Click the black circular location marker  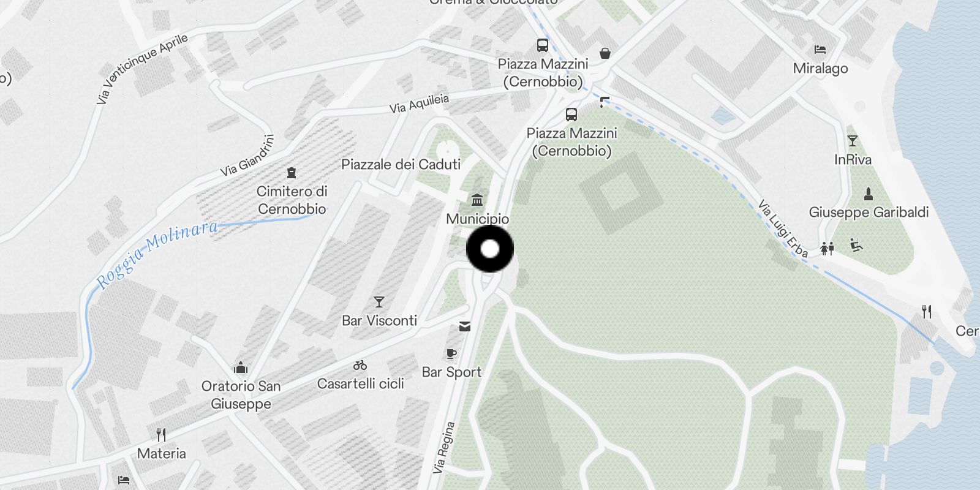tap(490, 249)
